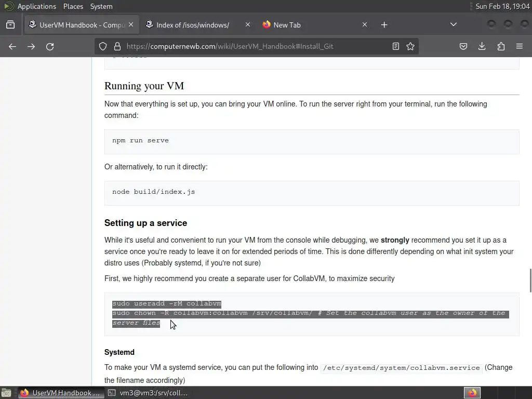View site security padlock info
The image size is (532, 399).
pos(117,46)
